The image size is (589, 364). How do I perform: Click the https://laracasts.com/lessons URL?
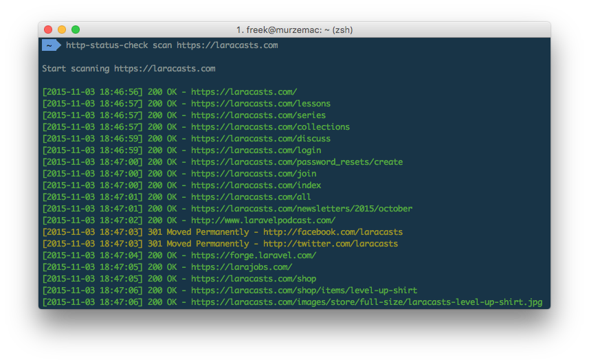point(260,104)
